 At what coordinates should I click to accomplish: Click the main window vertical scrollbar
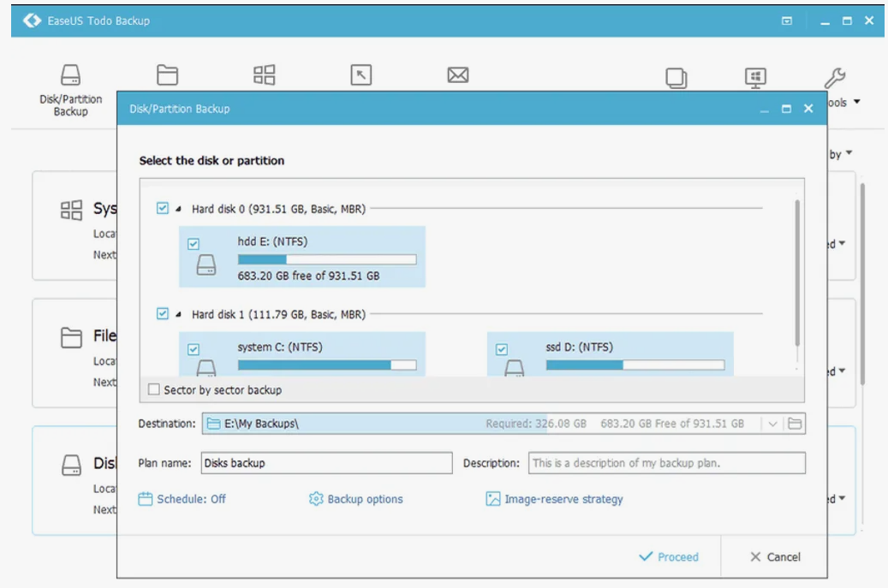(x=862, y=284)
